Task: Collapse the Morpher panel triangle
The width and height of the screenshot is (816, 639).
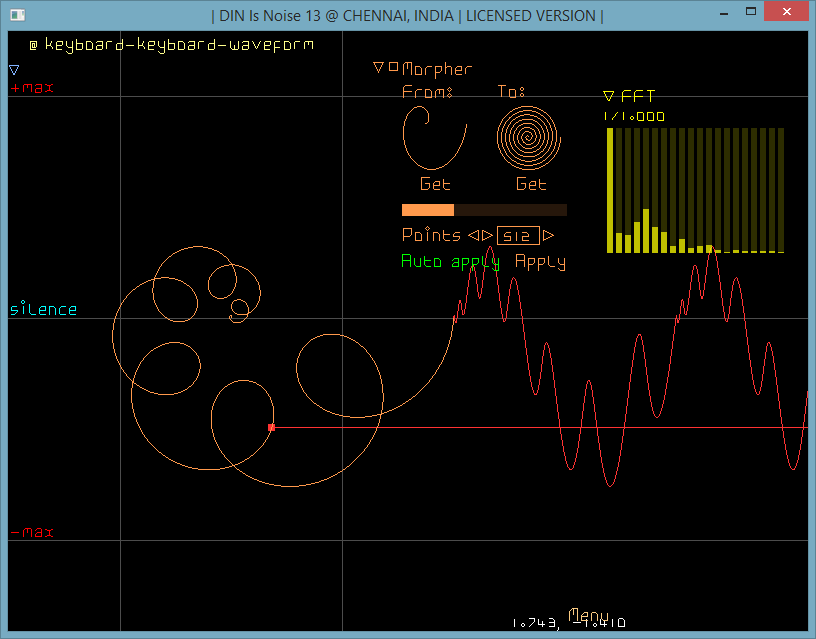Action: click(378, 68)
